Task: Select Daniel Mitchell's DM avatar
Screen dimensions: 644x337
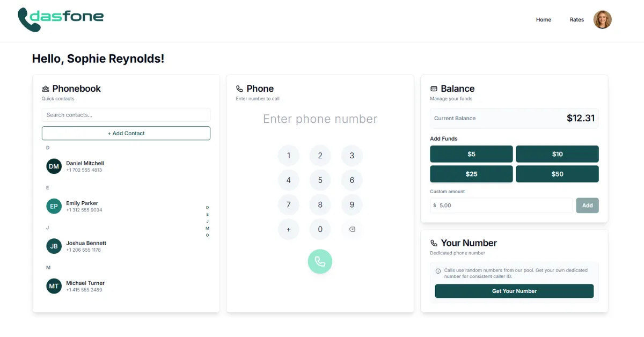Action: (x=54, y=166)
